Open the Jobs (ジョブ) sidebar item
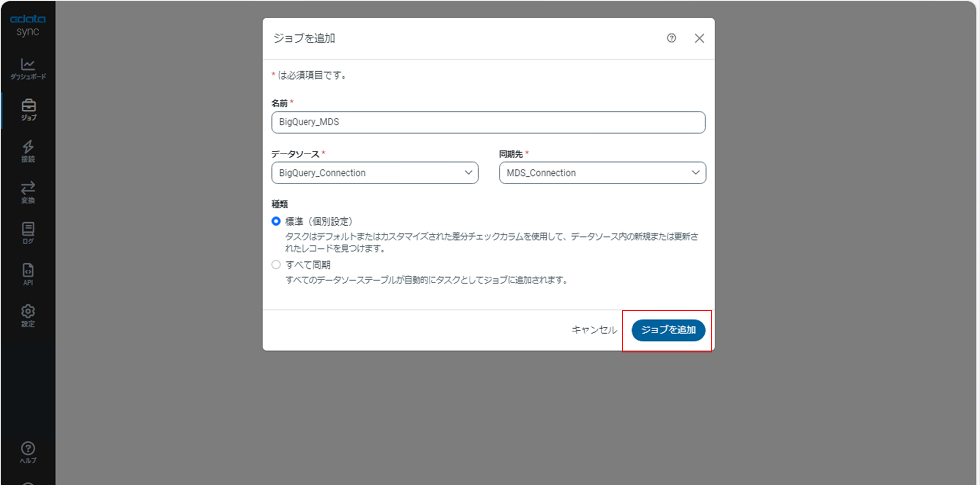980x485 pixels. click(x=28, y=110)
